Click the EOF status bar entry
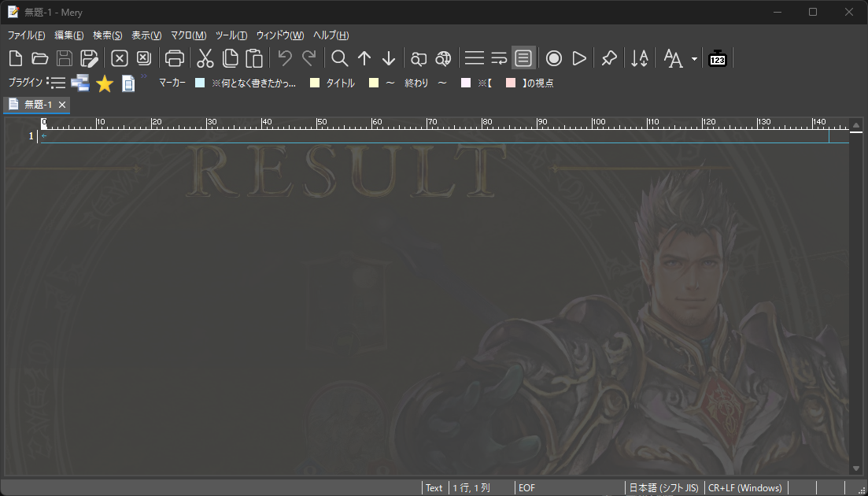 tap(527, 487)
